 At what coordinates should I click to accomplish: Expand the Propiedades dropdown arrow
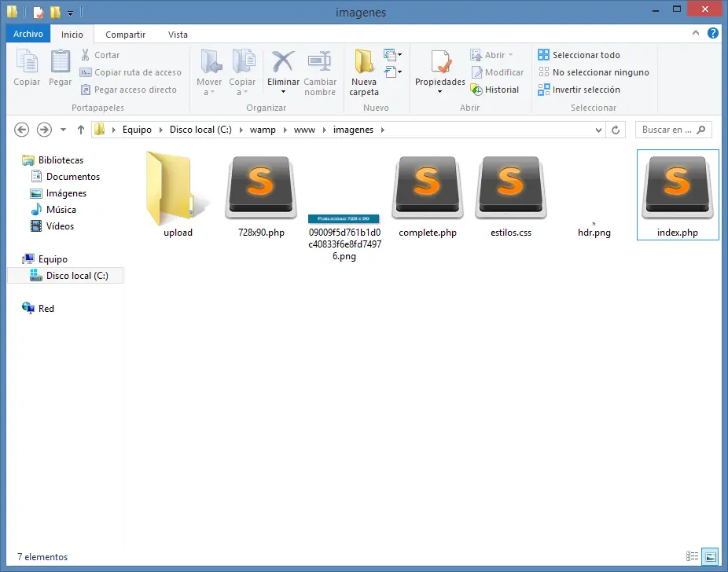click(x=439, y=92)
